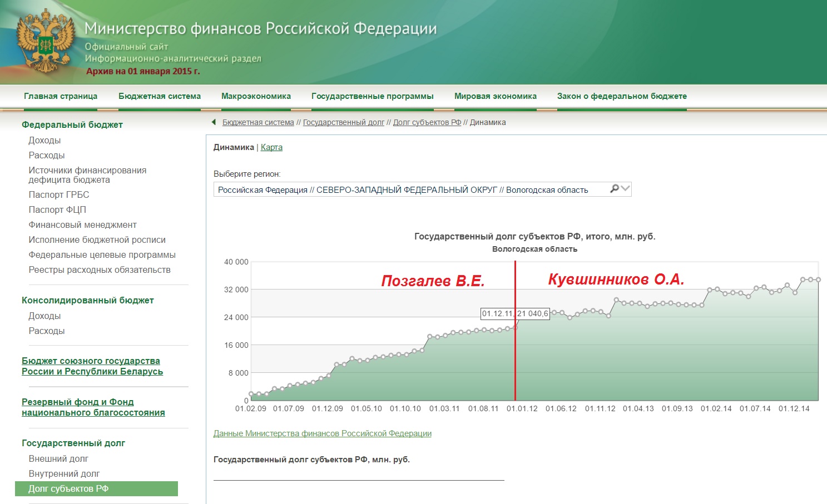Viewport: 827px width, 504px height.
Task: Open Закон о федеральном бюджете
Action: pyautogui.click(x=622, y=96)
